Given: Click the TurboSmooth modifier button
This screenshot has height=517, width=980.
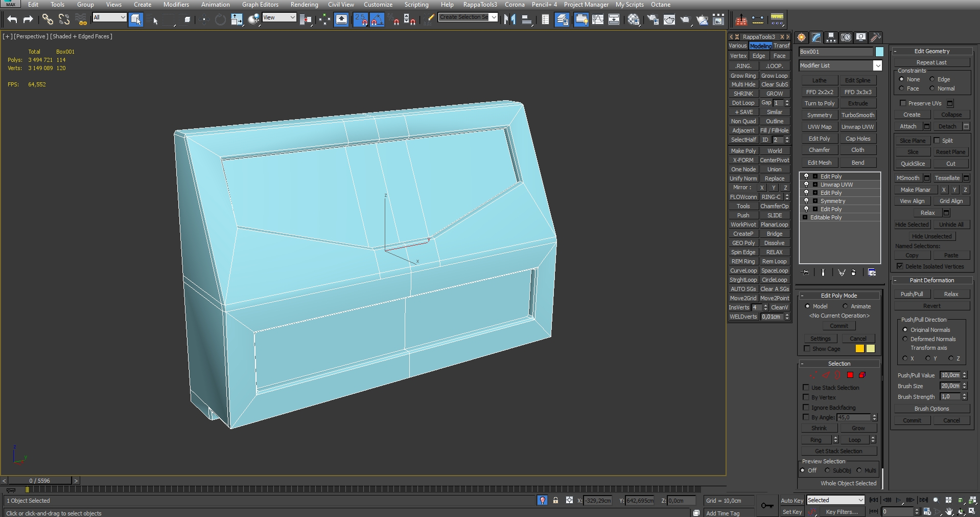Looking at the screenshot, I should [x=858, y=115].
